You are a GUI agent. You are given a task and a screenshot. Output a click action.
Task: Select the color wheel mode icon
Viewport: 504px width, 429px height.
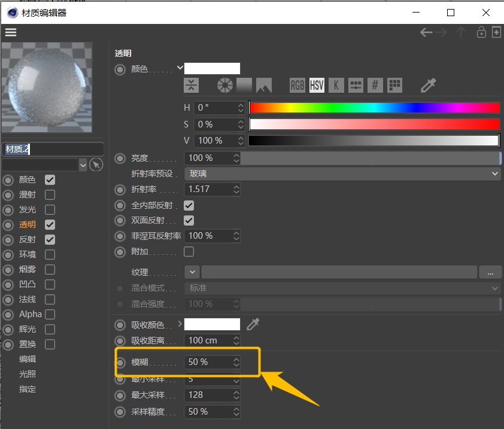coord(225,85)
